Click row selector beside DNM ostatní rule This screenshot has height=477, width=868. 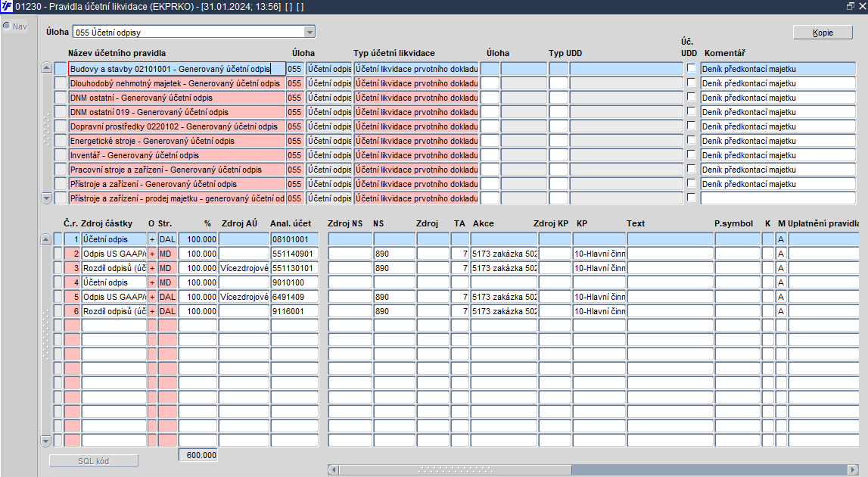point(60,98)
